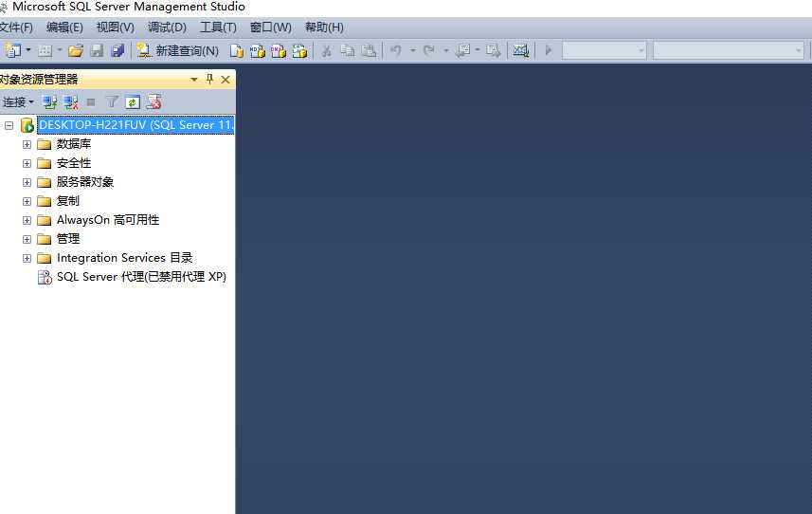Click the Save All icon
The height and width of the screenshot is (514, 812).
[118, 50]
